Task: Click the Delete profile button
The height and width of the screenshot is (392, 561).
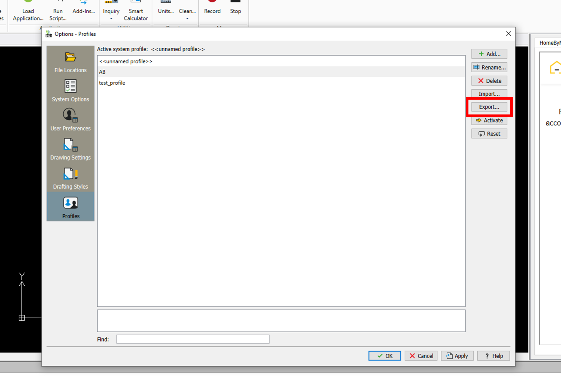Action: [489, 81]
